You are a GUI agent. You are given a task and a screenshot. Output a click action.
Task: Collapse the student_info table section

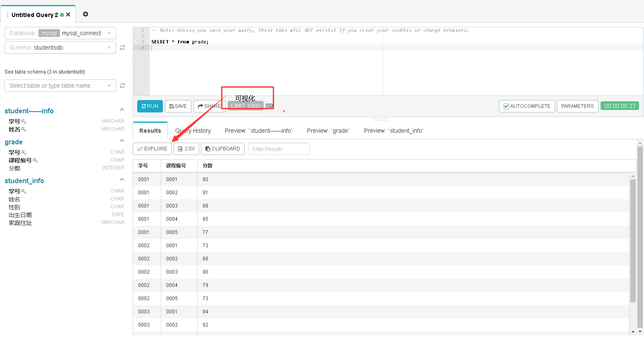(122, 180)
